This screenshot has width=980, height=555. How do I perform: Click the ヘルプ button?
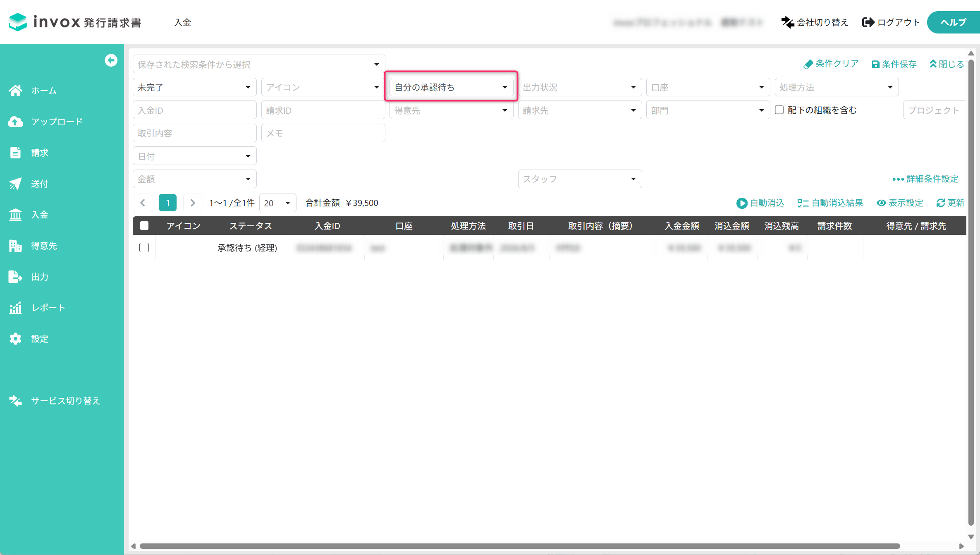point(953,22)
